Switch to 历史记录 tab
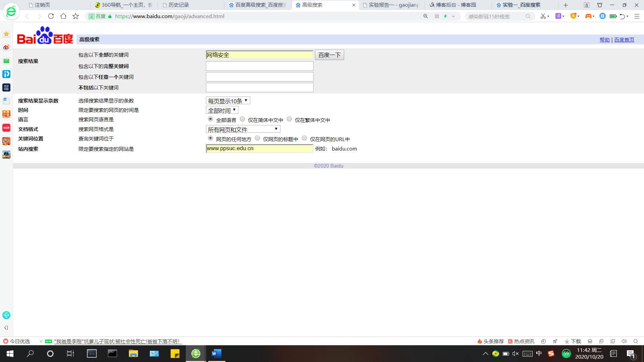The height and width of the screenshot is (362, 644). pos(178,5)
